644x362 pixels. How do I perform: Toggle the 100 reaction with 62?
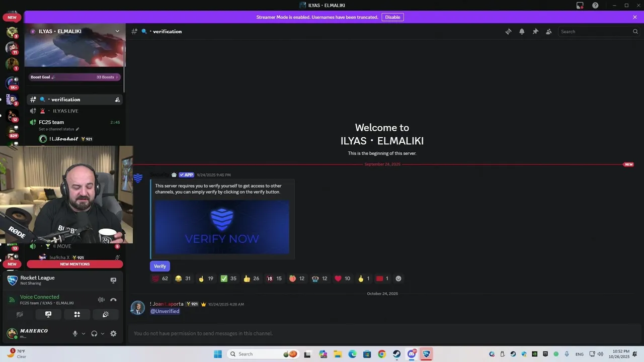[x=160, y=279]
